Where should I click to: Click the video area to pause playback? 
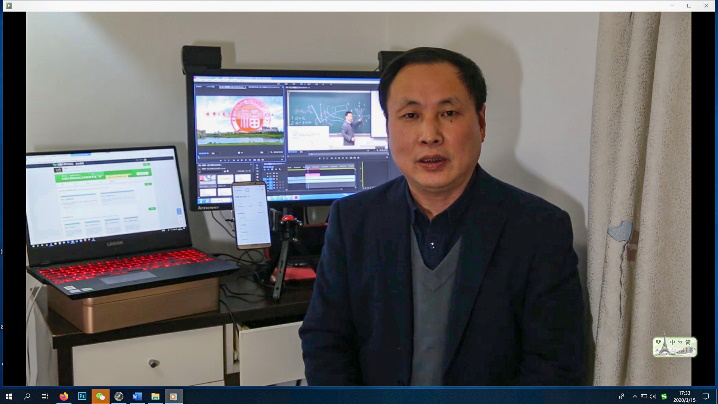pyautogui.click(x=358, y=200)
